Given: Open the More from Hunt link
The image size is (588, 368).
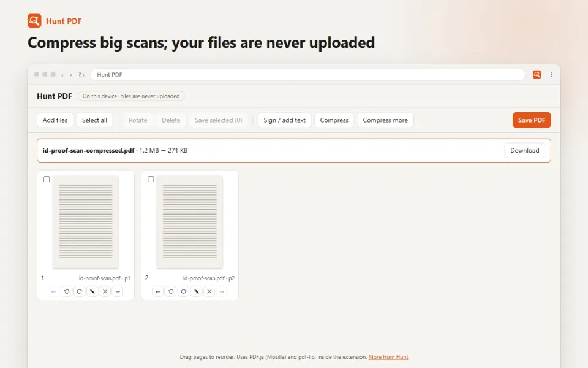Looking at the screenshot, I should [x=388, y=357].
